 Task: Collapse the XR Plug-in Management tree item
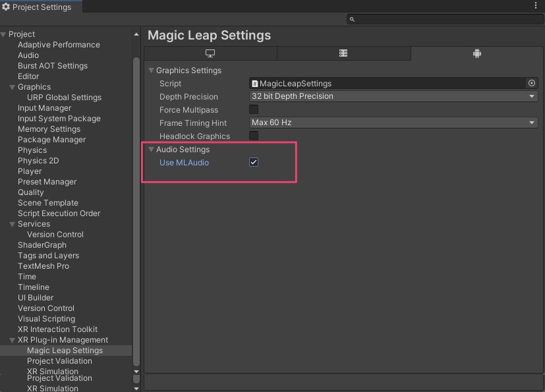coord(12,340)
